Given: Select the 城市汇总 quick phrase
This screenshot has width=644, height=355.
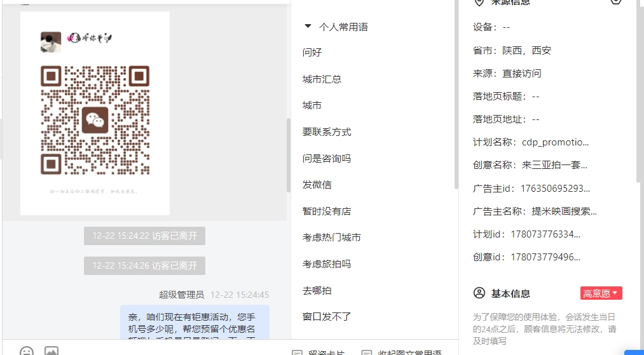Looking at the screenshot, I should (x=322, y=79).
